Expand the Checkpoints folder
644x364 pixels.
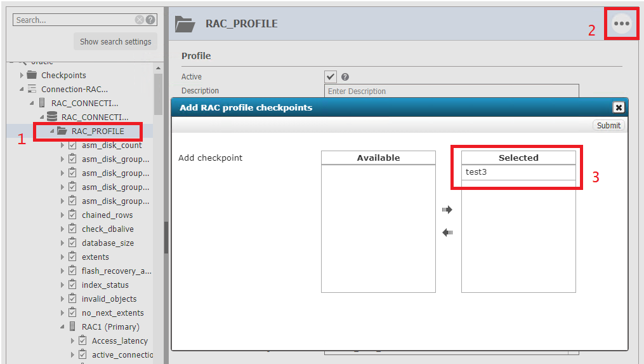pos(22,75)
